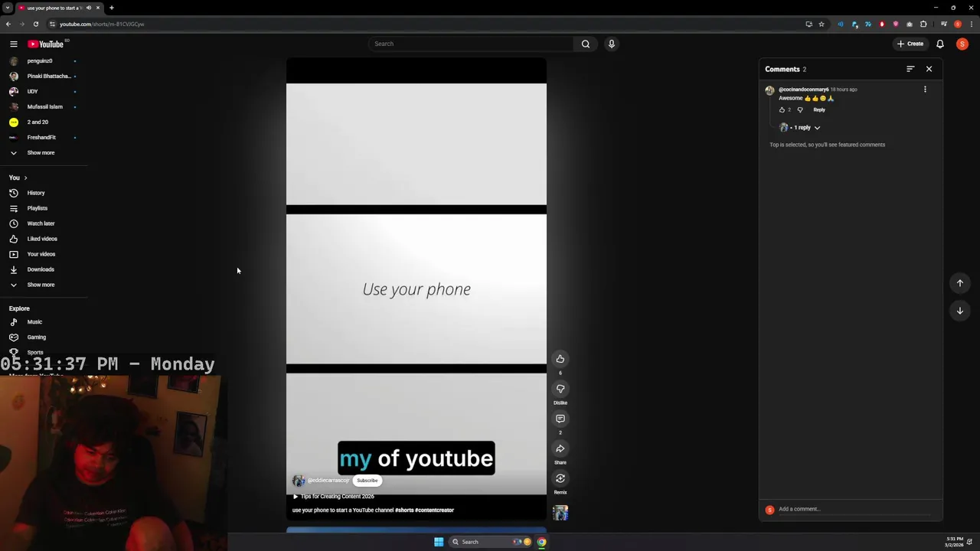View site information in address bar
The width and height of the screenshot is (980, 551).
[x=52, y=24]
